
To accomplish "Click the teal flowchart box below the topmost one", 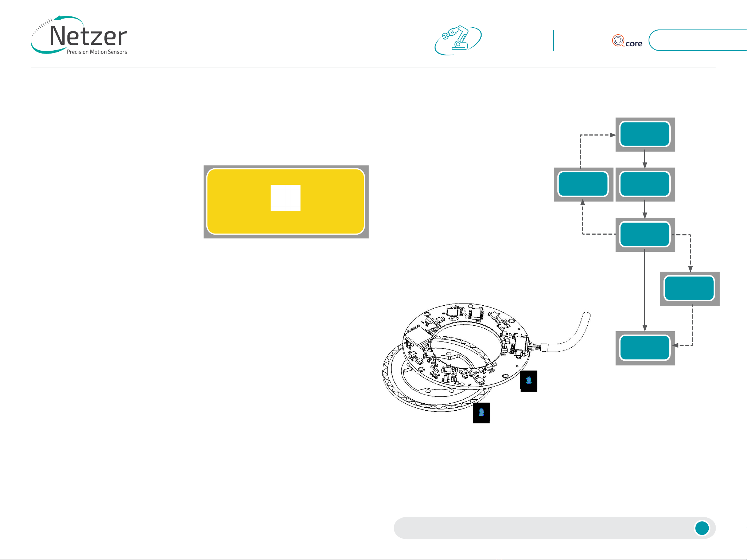I will (645, 184).
